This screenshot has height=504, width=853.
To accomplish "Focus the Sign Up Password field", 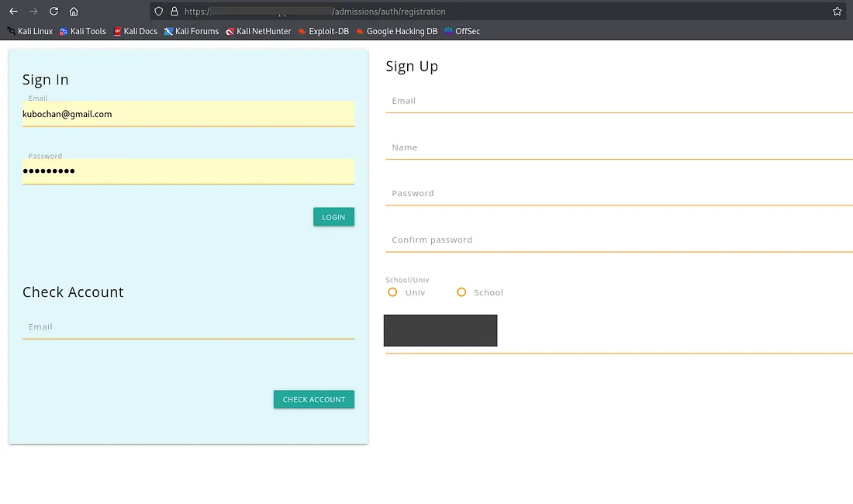I will [x=619, y=194].
